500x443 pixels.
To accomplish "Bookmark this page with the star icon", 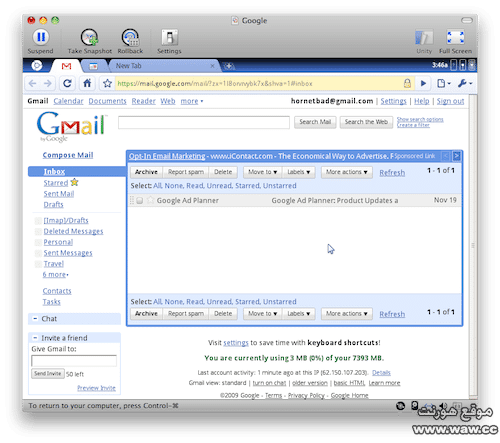I will click(107, 83).
